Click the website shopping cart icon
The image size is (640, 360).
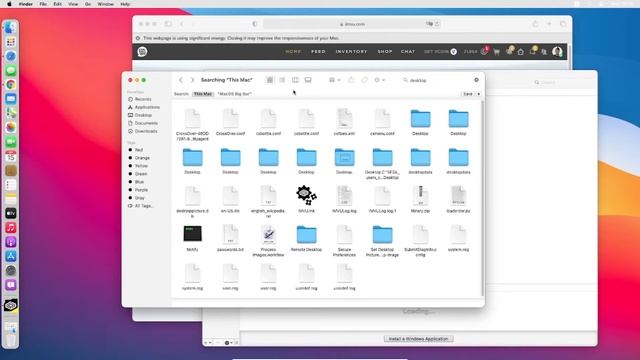tap(497, 52)
